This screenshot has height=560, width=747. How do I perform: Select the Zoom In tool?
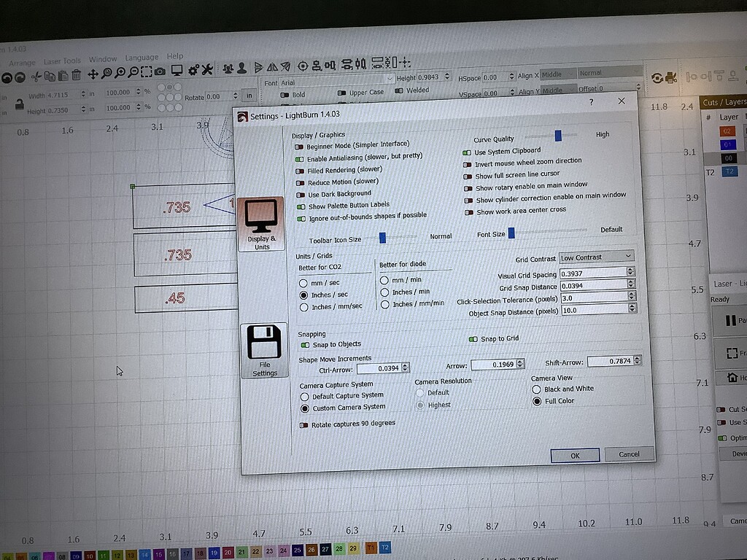tap(120, 74)
